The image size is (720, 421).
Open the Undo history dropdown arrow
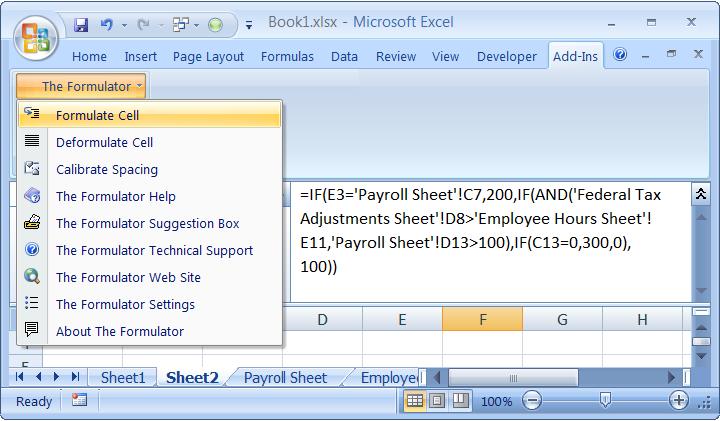click(x=124, y=25)
